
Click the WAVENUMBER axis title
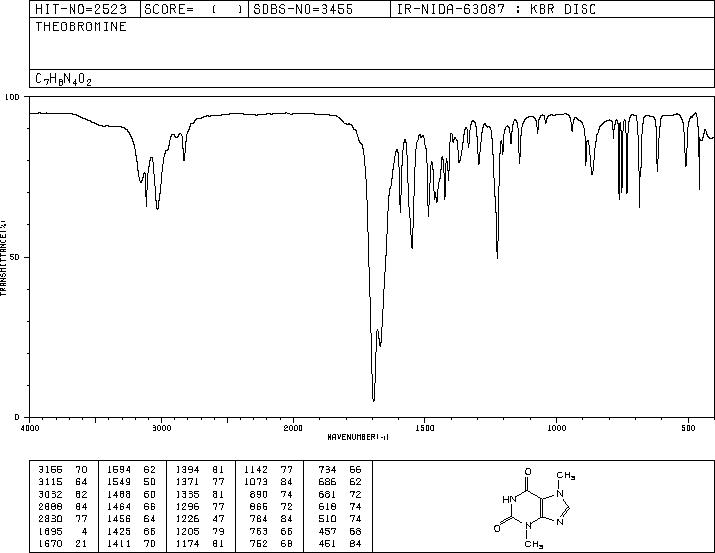tap(358, 437)
